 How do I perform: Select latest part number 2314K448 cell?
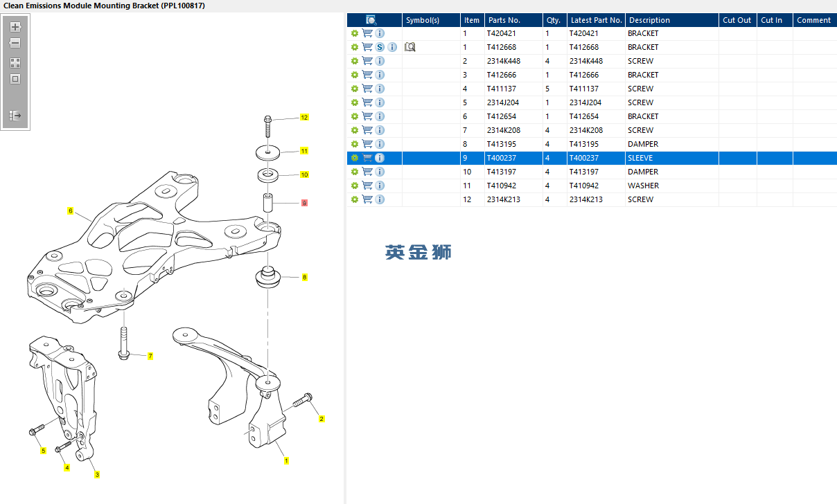coord(596,61)
